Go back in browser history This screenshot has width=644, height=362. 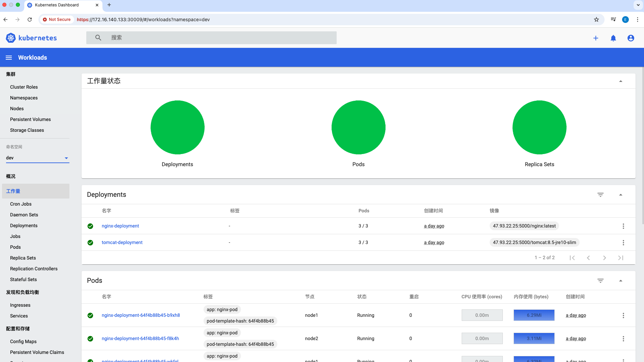(x=5, y=20)
